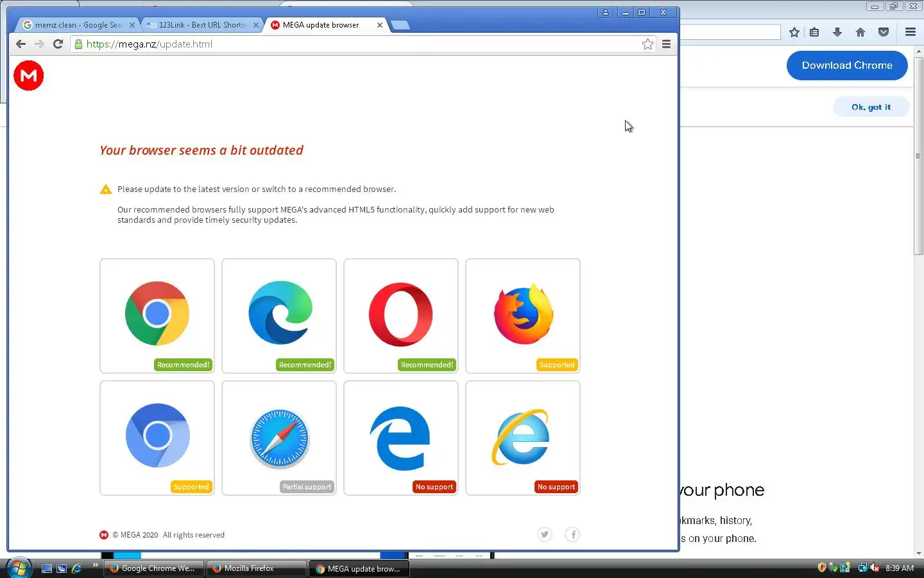924x578 pixels.
Task: Open MEGA's Twitter link in the footer
Action: [x=545, y=534]
